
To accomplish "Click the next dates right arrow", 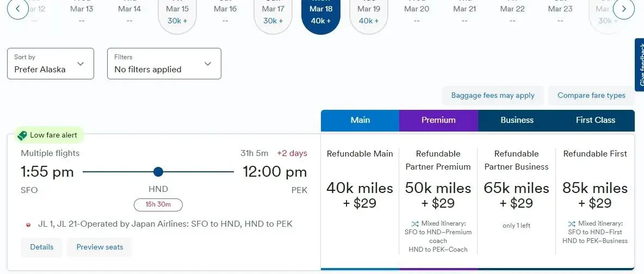I will 624,9.
